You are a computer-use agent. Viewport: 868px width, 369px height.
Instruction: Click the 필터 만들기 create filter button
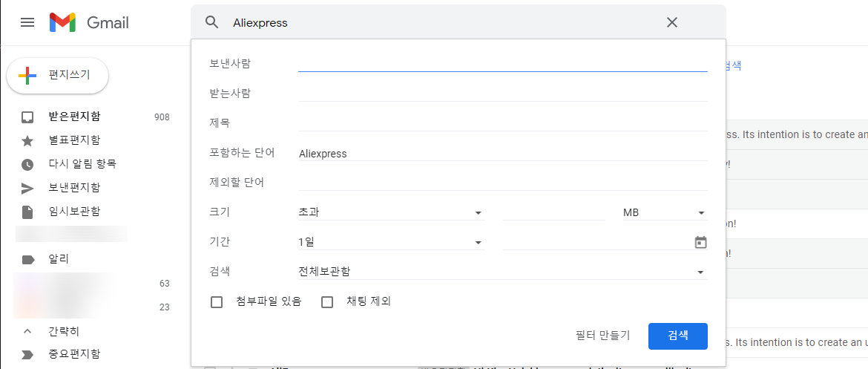[x=602, y=335]
